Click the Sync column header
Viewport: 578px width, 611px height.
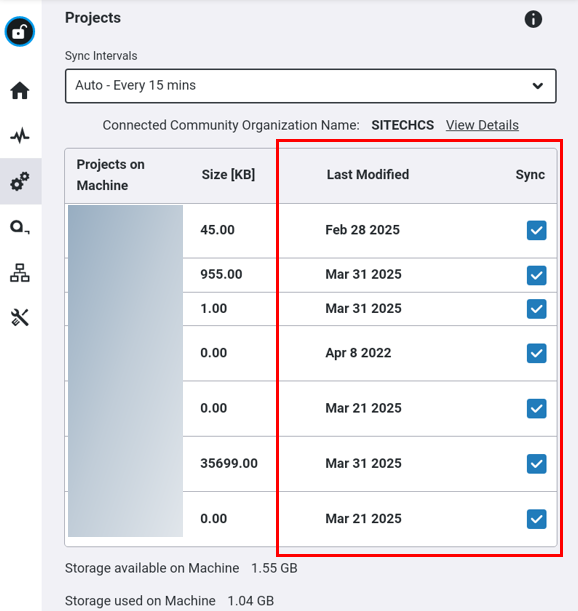point(530,175)
